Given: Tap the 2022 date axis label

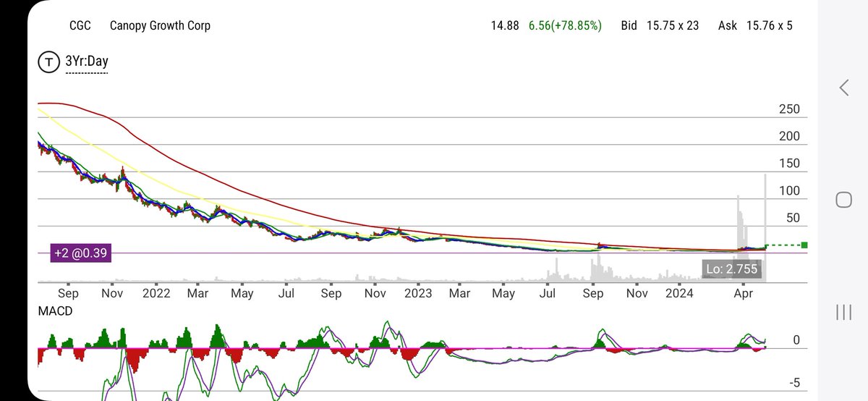Looking at the screenshot, I should (x=156, y=293).
